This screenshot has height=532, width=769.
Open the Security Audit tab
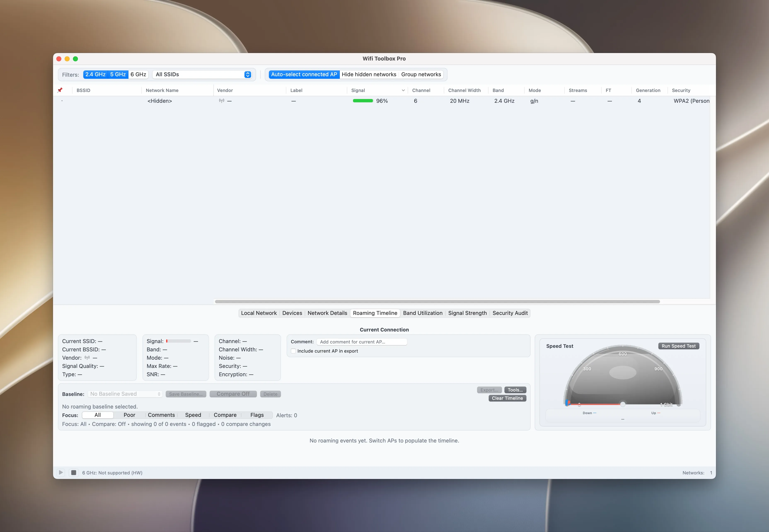[510, 313]
